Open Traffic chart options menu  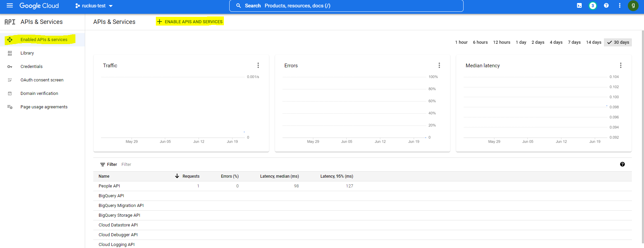(258, 65)
